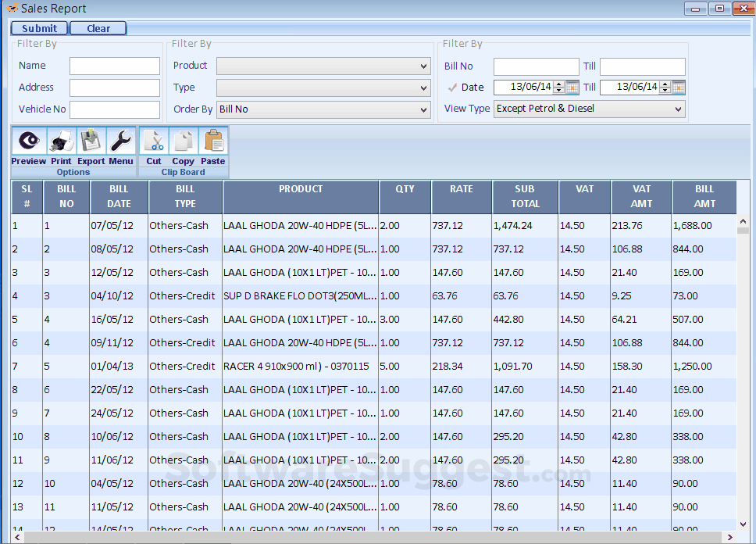The image size is (756, 544).
Task: Open the Export tool
Action: point(91,141)
